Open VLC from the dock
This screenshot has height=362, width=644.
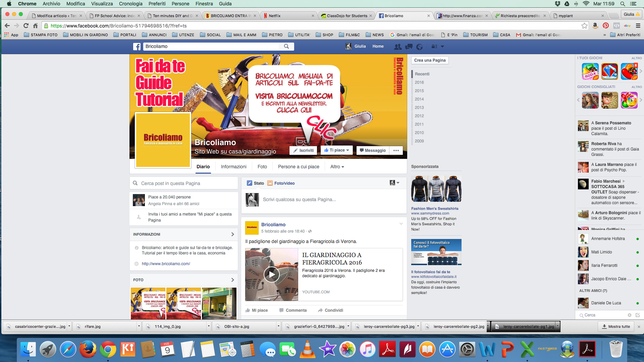coord(307,350)
